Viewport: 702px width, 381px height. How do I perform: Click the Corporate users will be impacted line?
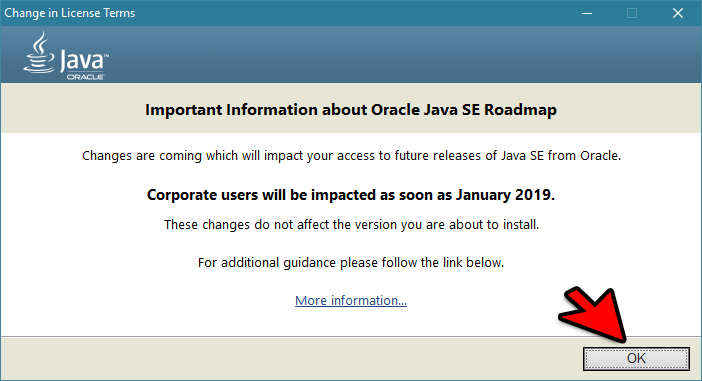(x=351, y=195)
